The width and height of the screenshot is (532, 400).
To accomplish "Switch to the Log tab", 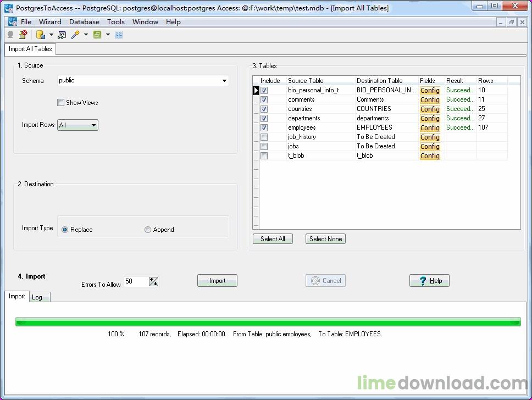I will coord(37,297).
